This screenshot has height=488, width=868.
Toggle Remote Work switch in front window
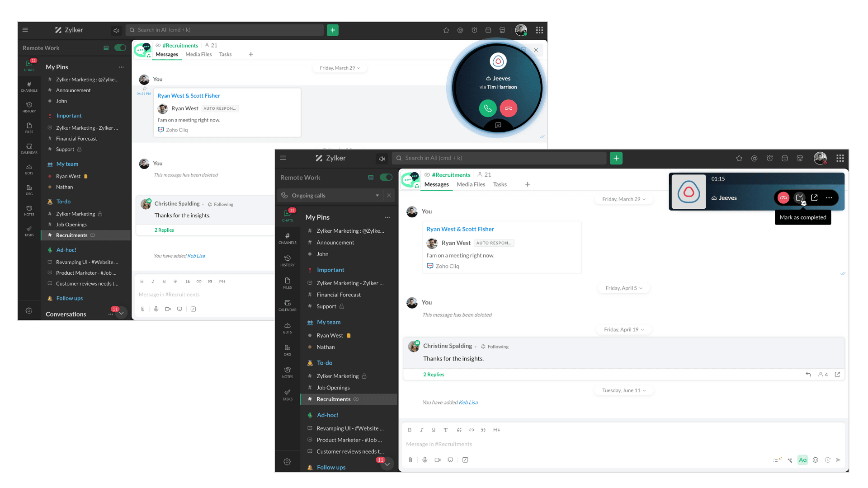coord(386,178)
